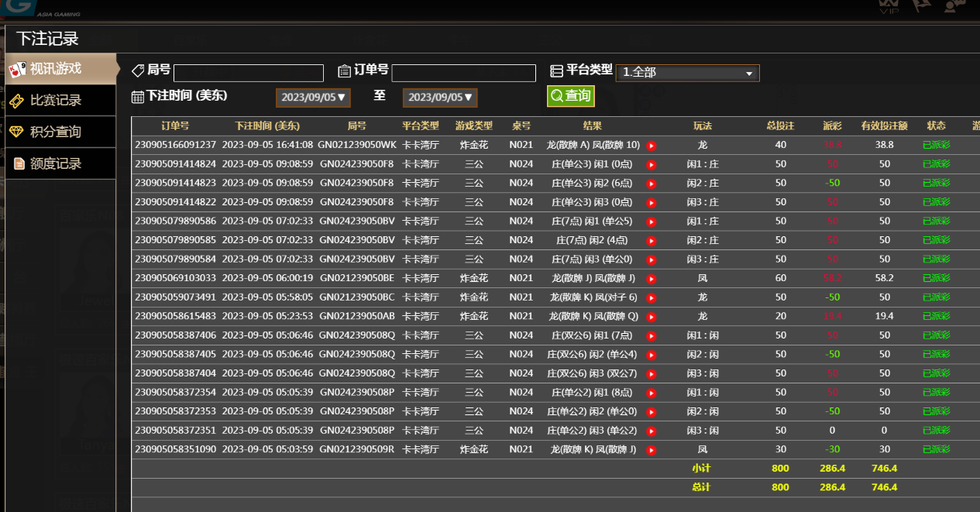
Task: Open replay icon for order 230905059073491
Action: point(652,298)
